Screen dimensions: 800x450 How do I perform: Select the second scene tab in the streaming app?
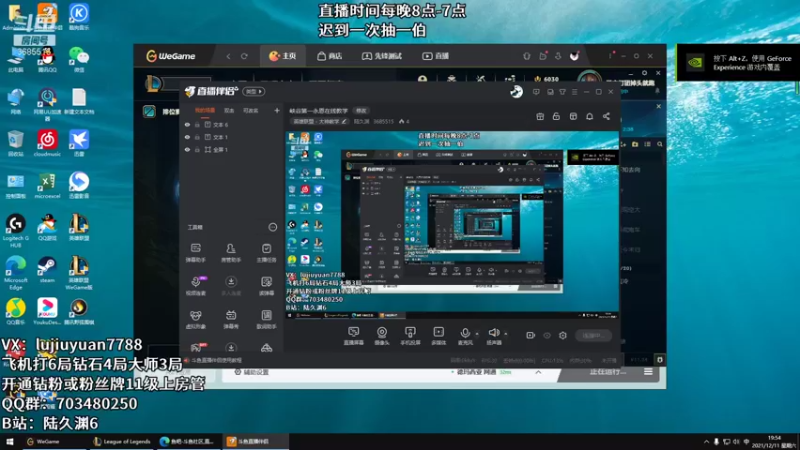[x=229, y=110]
